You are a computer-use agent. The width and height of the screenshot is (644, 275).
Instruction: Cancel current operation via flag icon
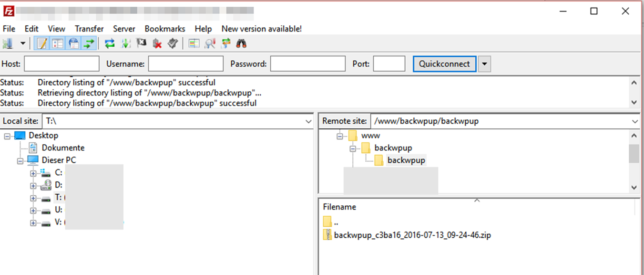pyautogui.click(x=141, y=43)
